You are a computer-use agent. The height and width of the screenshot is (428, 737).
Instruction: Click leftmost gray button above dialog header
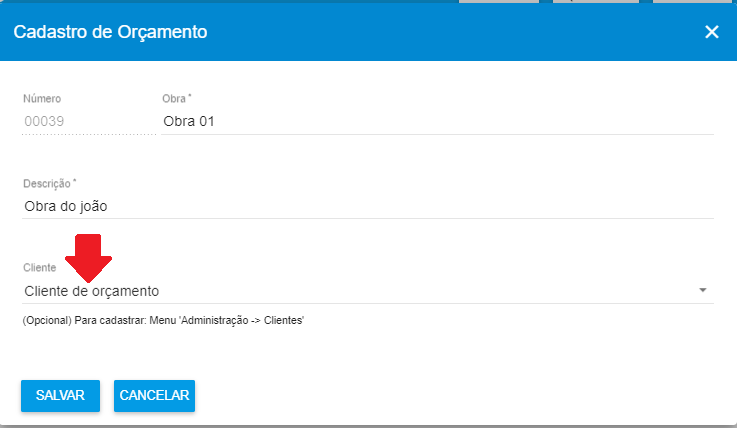(499, 1)
